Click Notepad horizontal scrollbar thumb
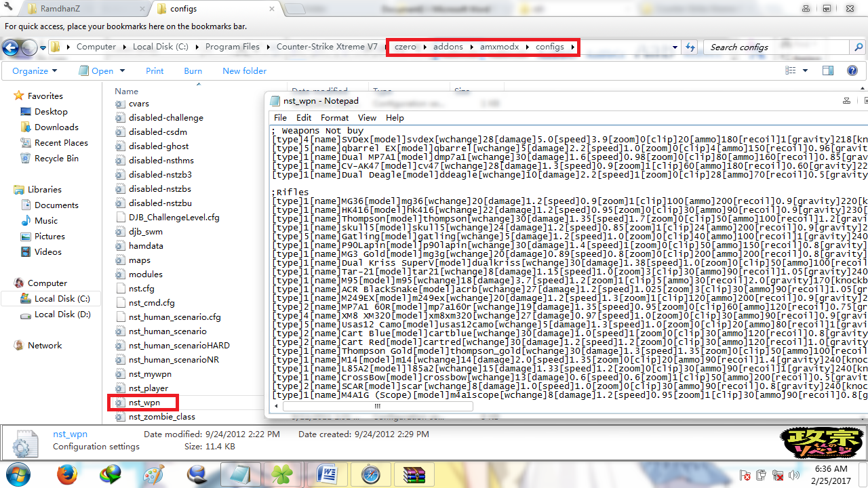 coord(377,406)
